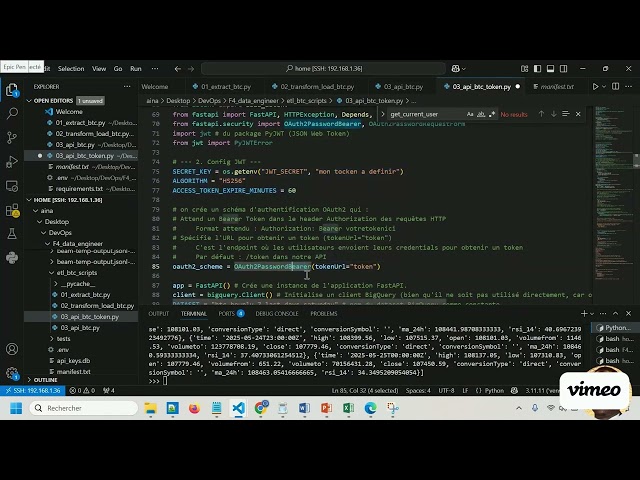
Task: Open the Source Control view
Action: pos(12,138)
